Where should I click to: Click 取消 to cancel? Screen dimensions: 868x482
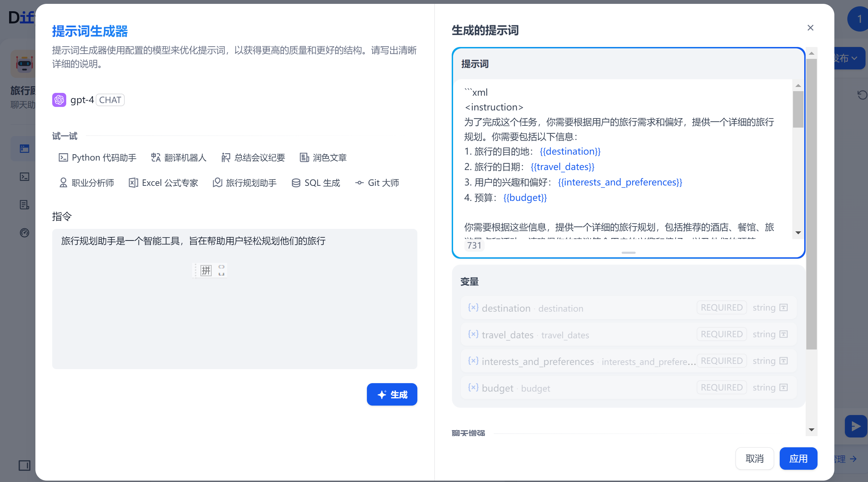[x=754, y=459]
